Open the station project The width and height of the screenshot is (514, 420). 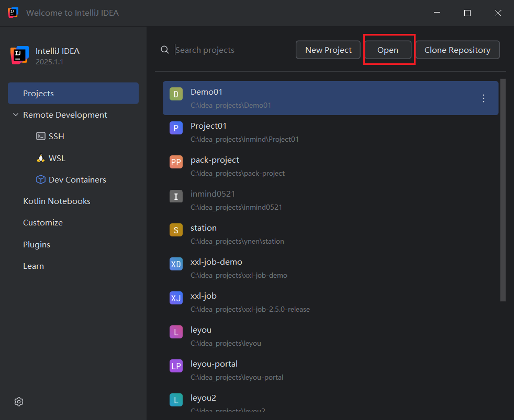330,234
